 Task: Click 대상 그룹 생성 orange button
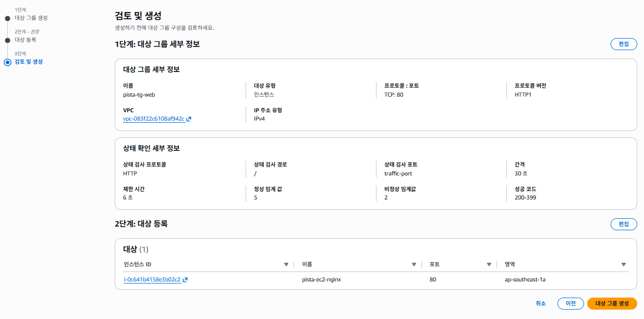coord(612,303)
